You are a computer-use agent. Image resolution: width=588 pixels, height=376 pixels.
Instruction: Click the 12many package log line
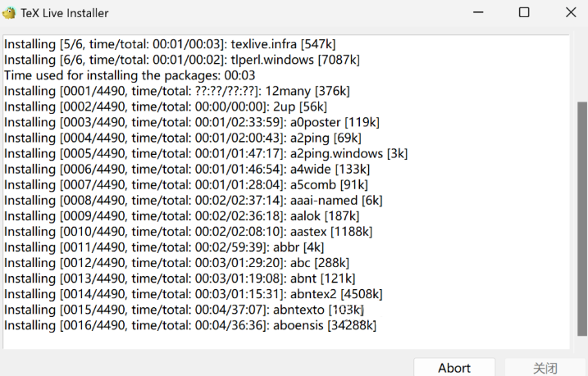(x=177, y=91)
